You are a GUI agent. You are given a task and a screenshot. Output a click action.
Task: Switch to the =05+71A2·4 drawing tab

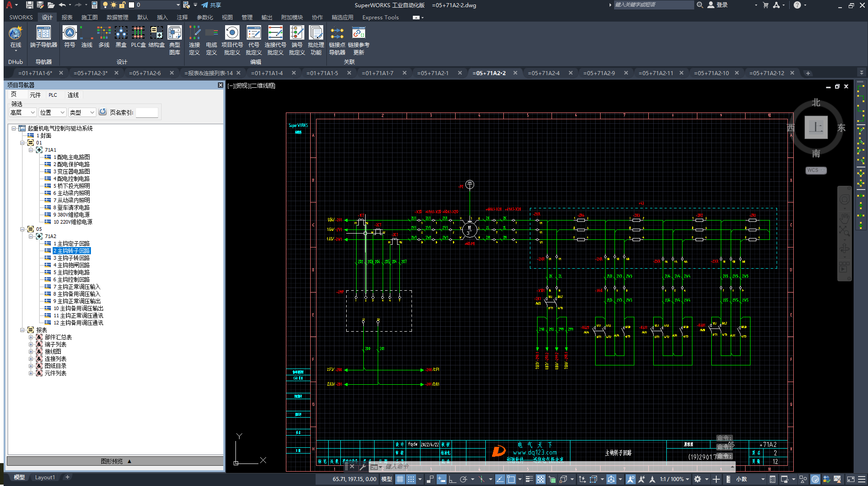coord(544,73)
